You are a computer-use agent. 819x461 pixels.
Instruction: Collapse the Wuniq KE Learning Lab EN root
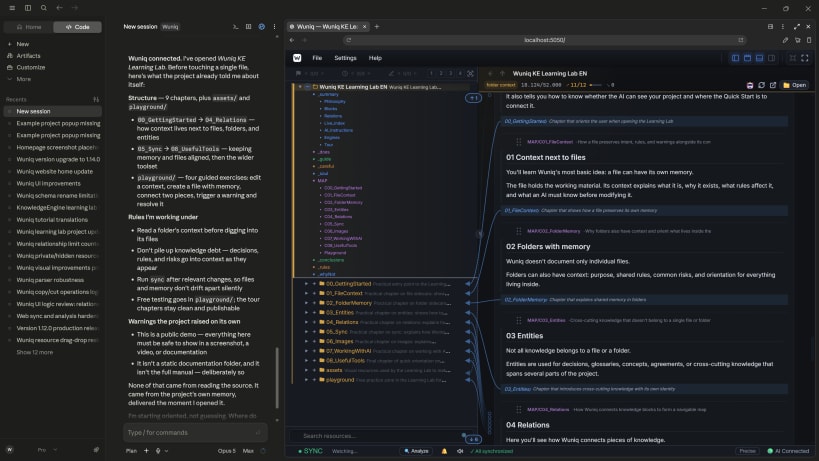(300, 87)
